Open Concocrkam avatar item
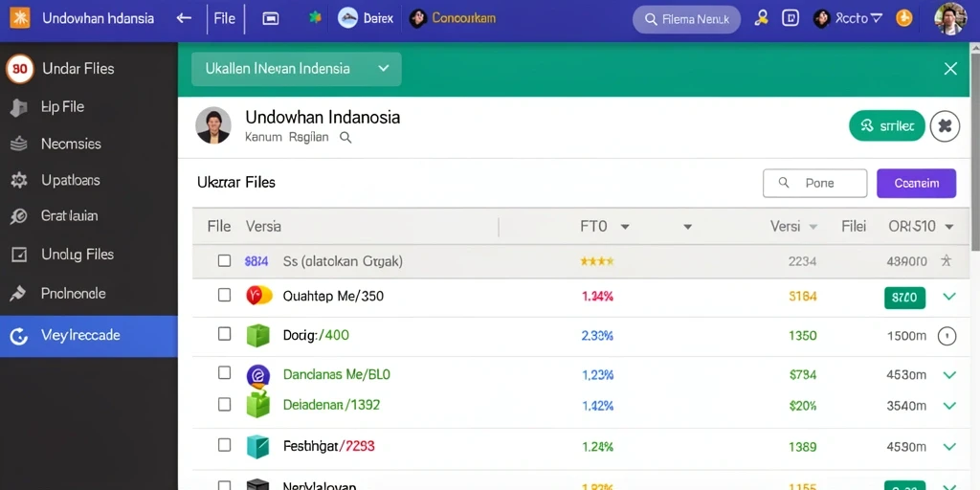The height and width of the screenshot is (490, 980). pyautogui.click(x=453, y=18)
